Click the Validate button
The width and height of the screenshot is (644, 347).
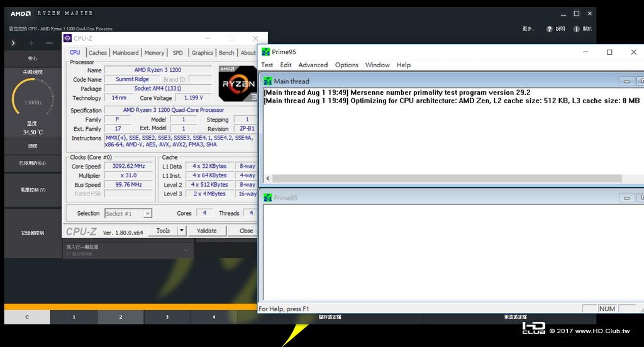point(206,231)
